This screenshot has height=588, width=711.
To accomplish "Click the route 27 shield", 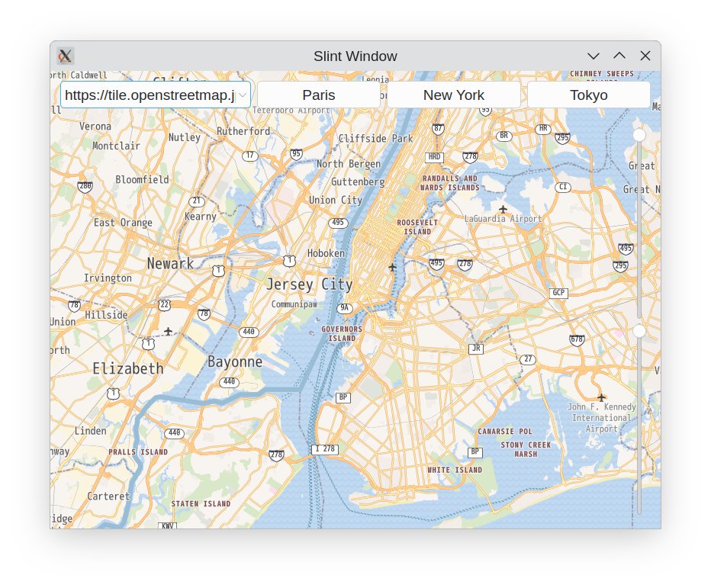I will (528, 359).
